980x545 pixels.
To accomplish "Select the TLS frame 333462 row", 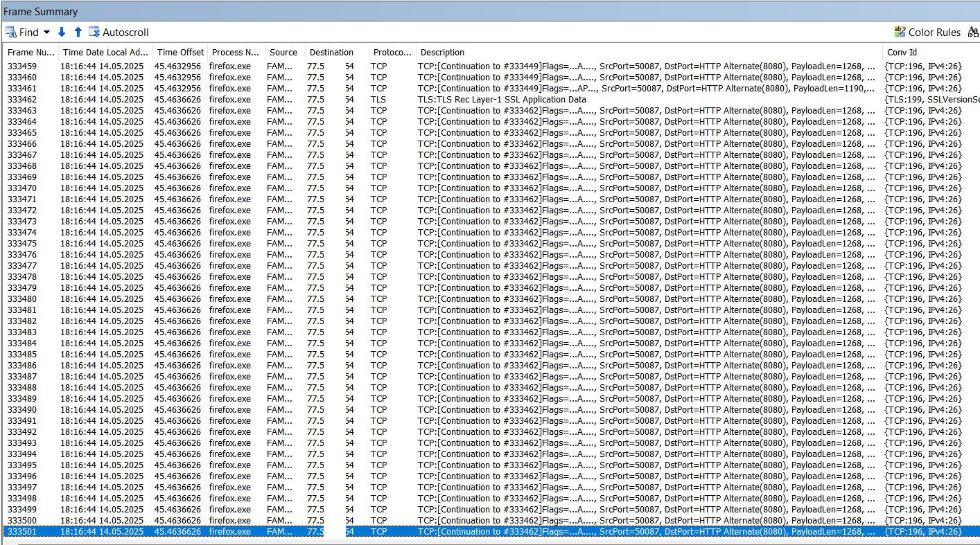I will point(491,99).
